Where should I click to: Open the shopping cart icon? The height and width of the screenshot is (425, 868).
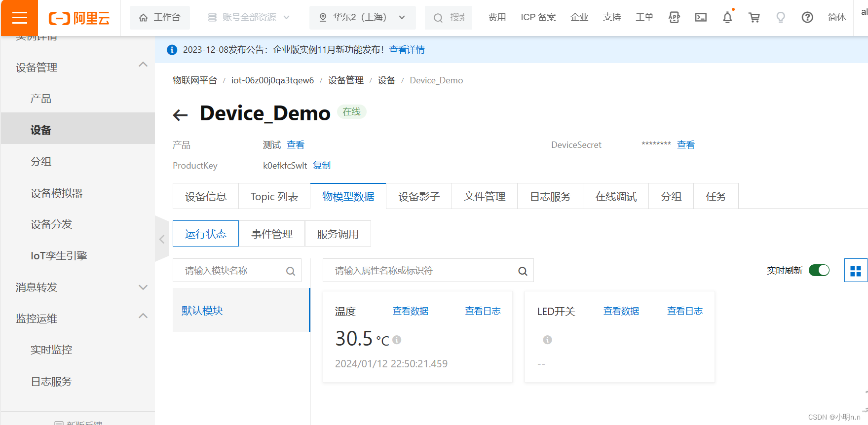(754, 18)
